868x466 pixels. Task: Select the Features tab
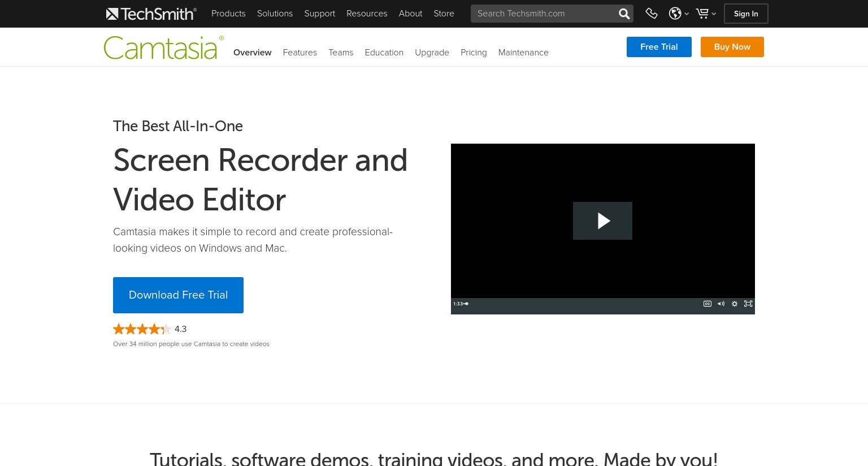click(x=300, y=53)
